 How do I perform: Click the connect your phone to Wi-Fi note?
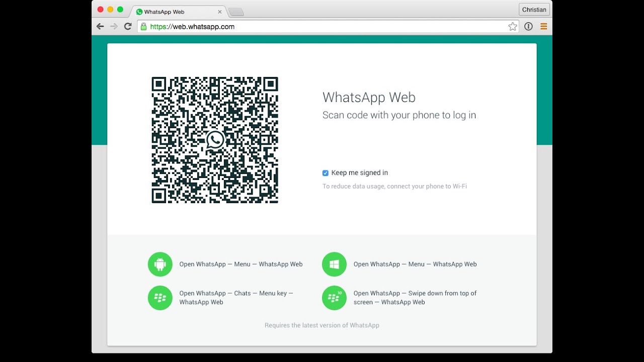coord(394,186)
